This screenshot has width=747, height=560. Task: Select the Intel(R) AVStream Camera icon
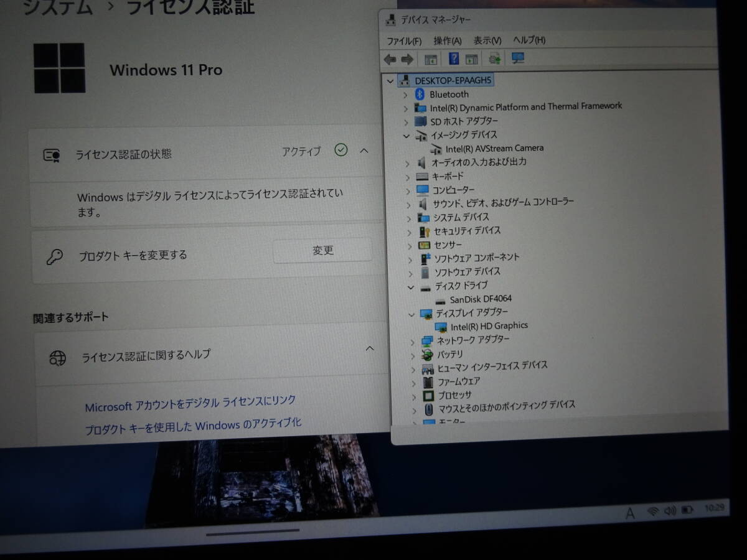[x=436, y=149]
